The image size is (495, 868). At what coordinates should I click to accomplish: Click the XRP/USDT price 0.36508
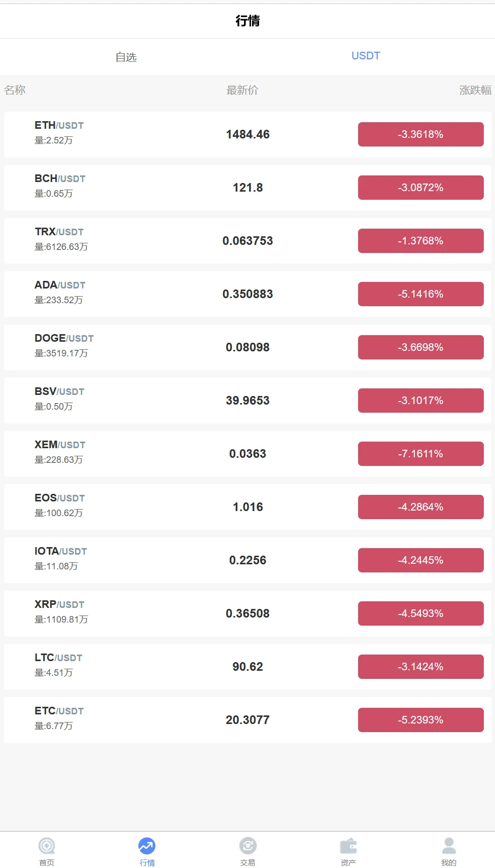[x=247, y=613]
